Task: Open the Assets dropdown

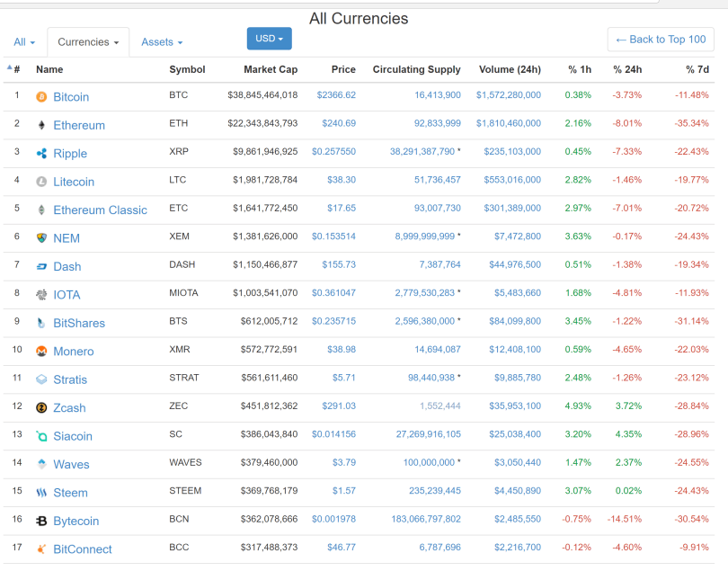Action: 162,42
